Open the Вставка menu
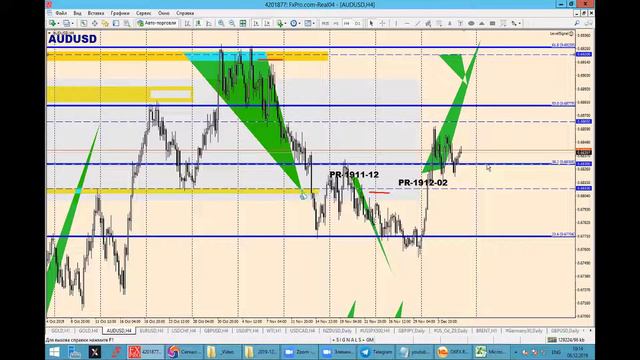Image resolution: width=640 pixels, height=360 pixels. click(96, 13)
